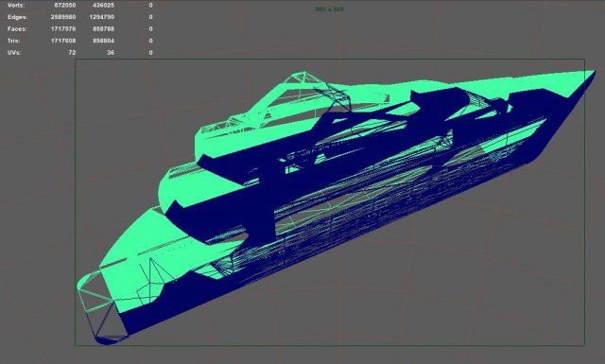
Task: Select the Faces total value 1717576
Action: [63, 29]
